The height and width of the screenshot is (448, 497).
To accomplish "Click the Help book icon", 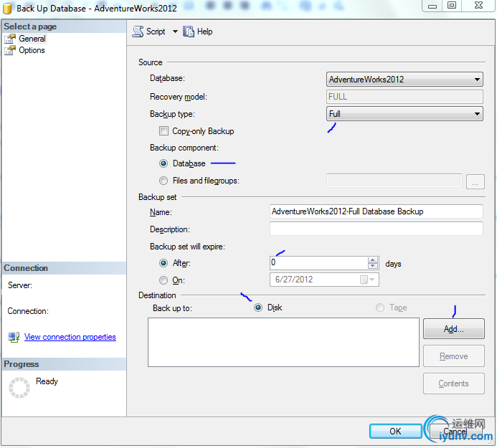I will click(189, 32).
